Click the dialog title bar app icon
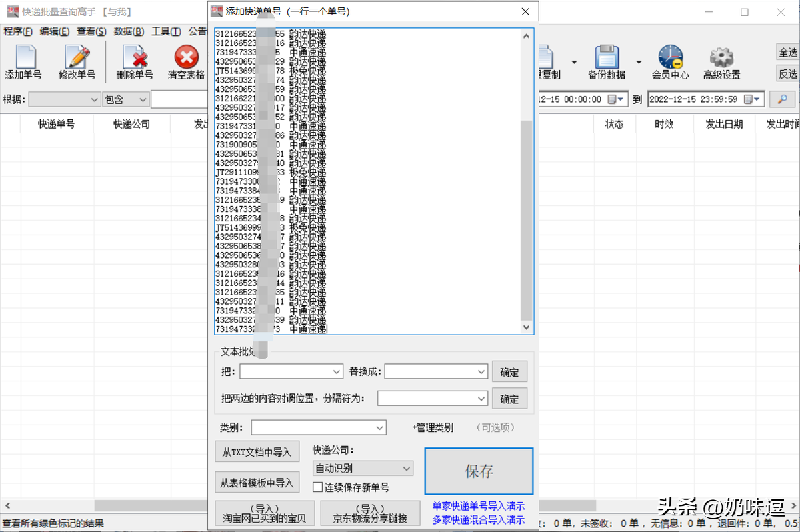800x532 pixels. coord(216,11)
